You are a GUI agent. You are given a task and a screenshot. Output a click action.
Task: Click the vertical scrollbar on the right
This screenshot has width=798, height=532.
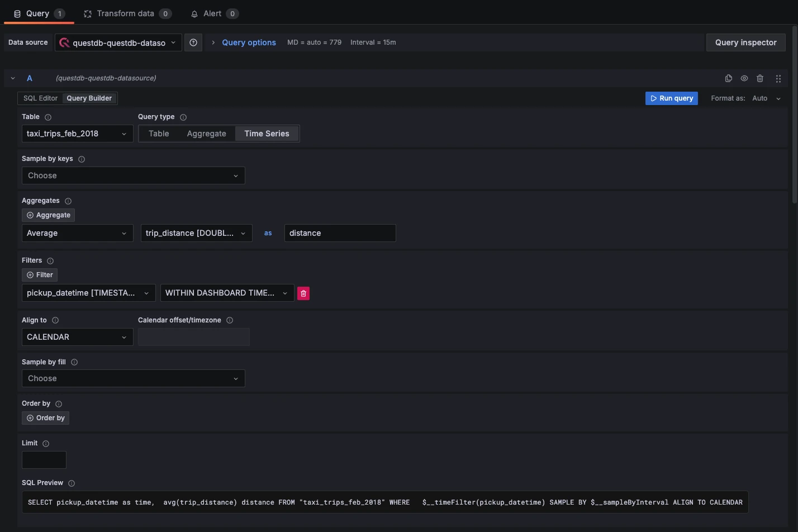pyautogui.click(x=795, y=115)
